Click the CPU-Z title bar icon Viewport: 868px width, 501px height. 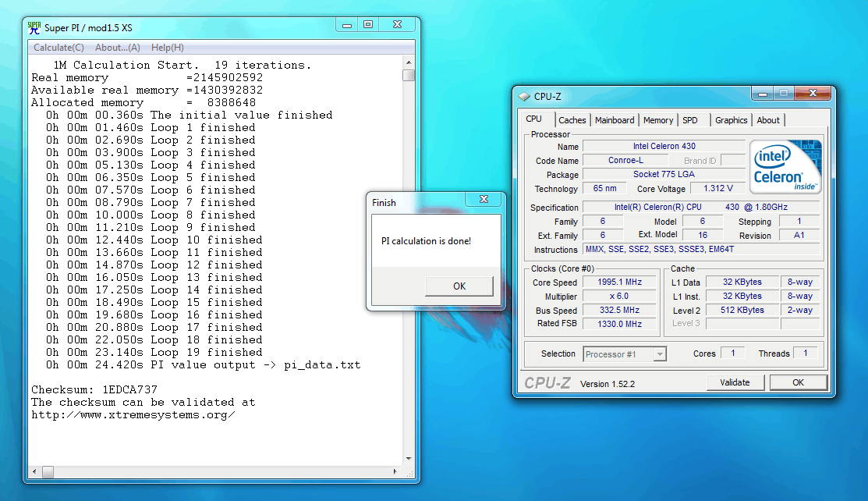(x=523, y=97)
